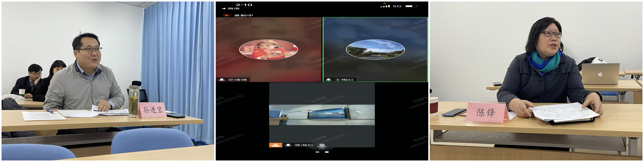Select the second page indicator dot
644x162 pixels.
327,152
